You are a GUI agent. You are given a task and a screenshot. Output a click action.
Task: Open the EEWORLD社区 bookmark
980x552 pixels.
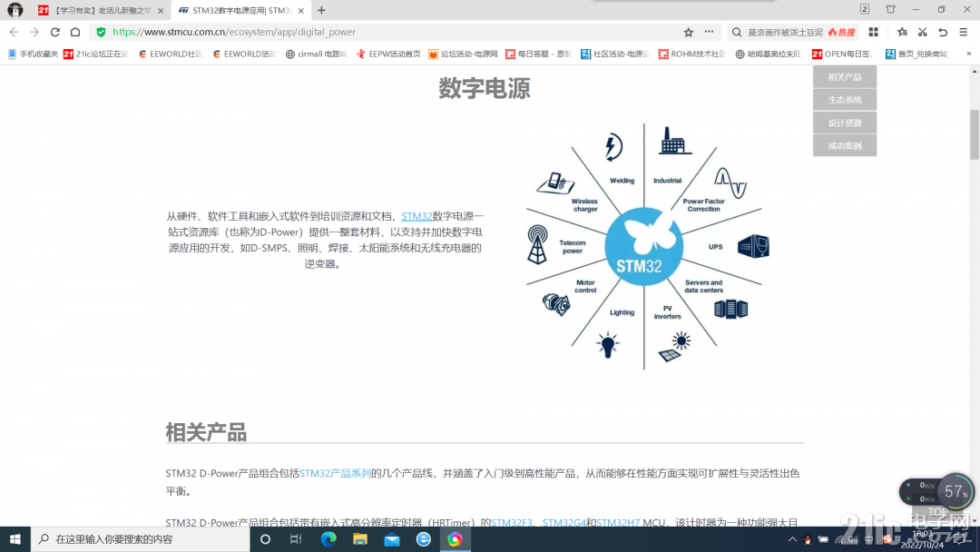pos(170,54)
